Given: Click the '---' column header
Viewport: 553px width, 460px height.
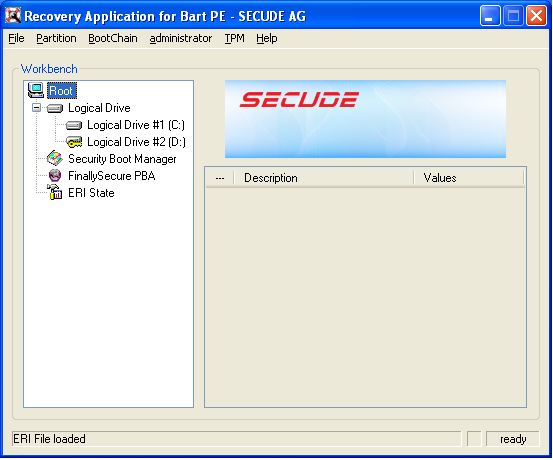Looking at the screenshot, I should 220,178.
